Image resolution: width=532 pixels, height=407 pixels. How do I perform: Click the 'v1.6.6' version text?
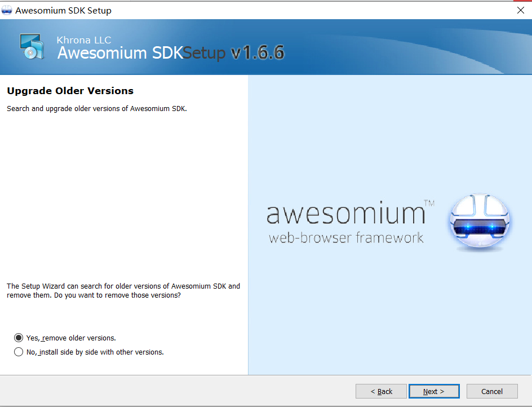[258, 52]
